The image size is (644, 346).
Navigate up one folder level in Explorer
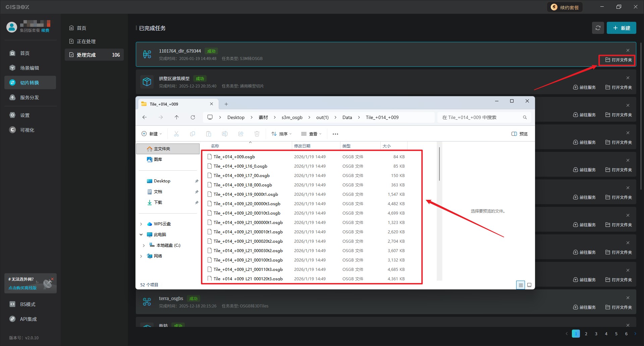tap(177, 117)
